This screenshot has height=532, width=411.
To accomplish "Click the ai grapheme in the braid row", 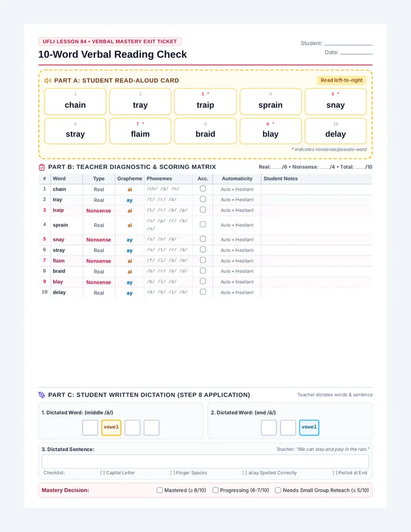I will click(x=130, y=272).
